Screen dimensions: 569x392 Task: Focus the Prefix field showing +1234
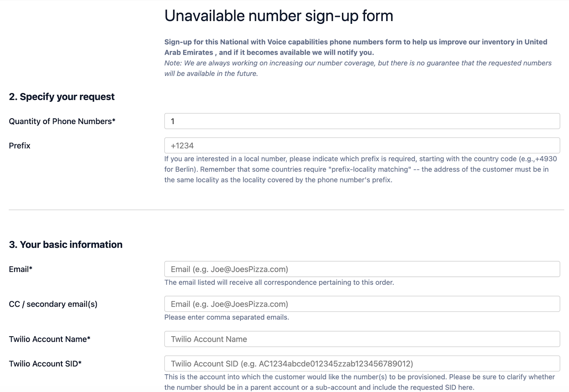click(362, 145)
